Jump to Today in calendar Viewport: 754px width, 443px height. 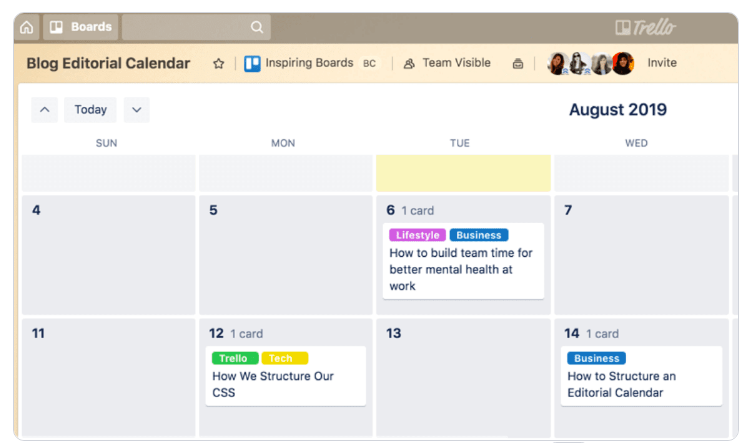[x=91, y=110]
